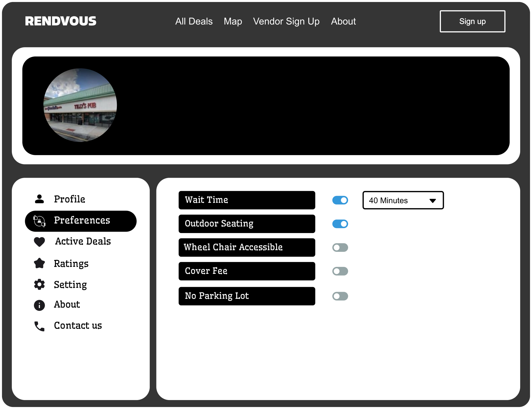Click the Preferences sidebar icon
Screen dimensions: 532x409
click(x=39, y=221)
